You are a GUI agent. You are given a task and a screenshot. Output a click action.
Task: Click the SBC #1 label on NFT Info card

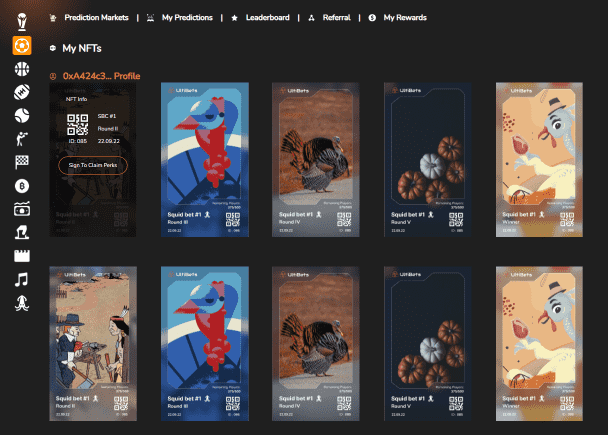(x=107, y=116)
